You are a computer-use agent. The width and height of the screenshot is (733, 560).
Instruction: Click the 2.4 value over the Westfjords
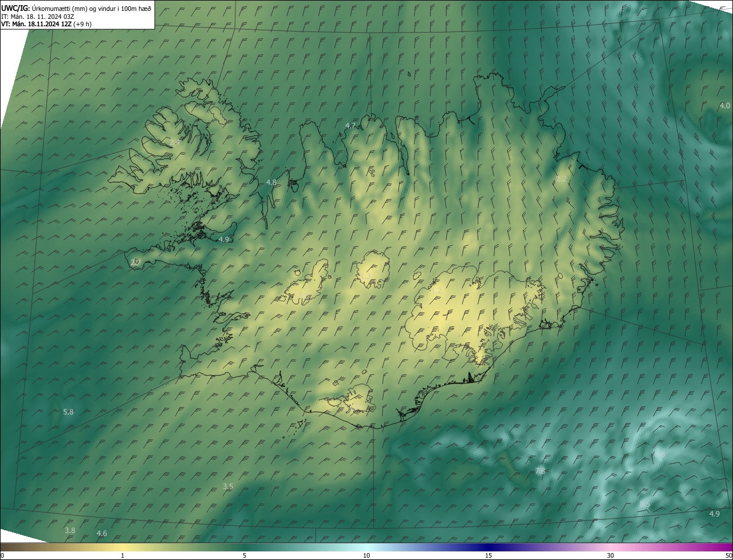click(175, 142)
